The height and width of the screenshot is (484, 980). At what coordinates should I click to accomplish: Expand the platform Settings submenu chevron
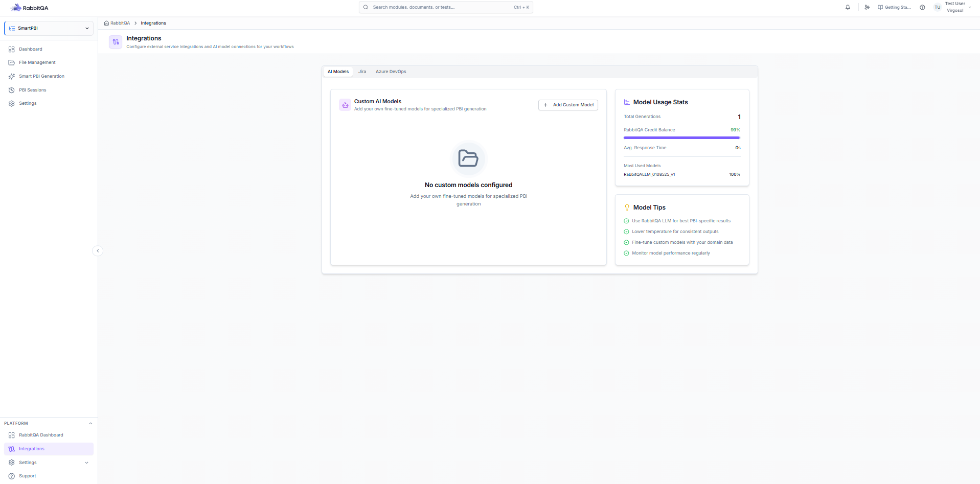coord(86,463)
